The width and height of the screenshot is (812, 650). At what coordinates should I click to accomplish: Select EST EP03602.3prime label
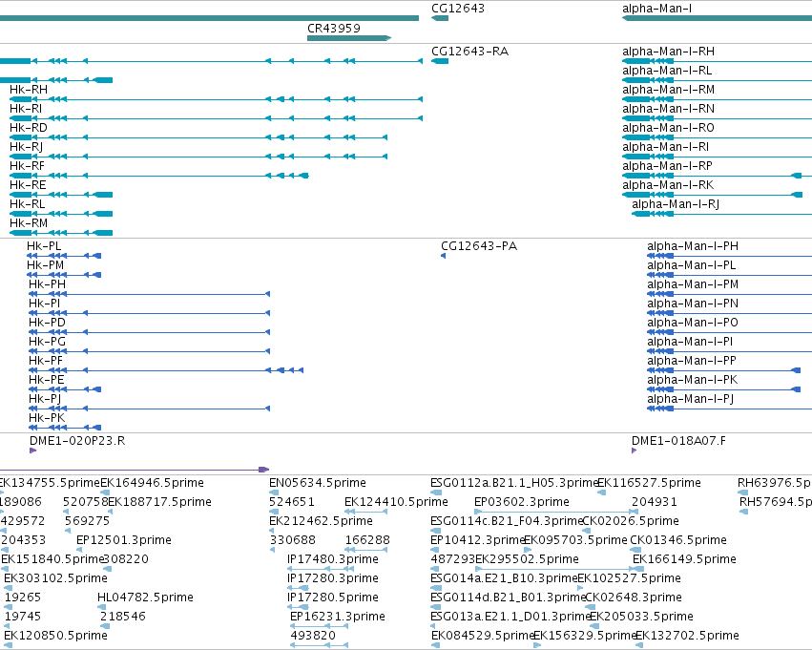pos(522,502)
